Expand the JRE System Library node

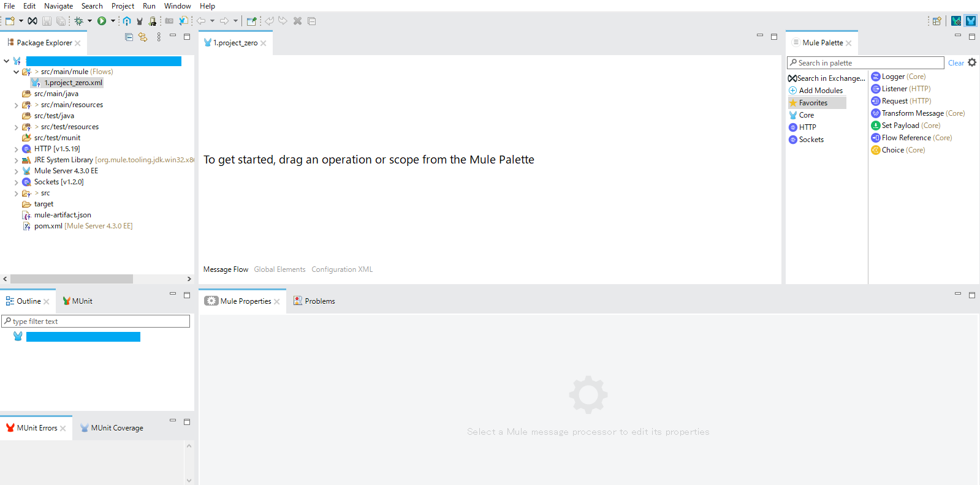[x=16, y=160]
